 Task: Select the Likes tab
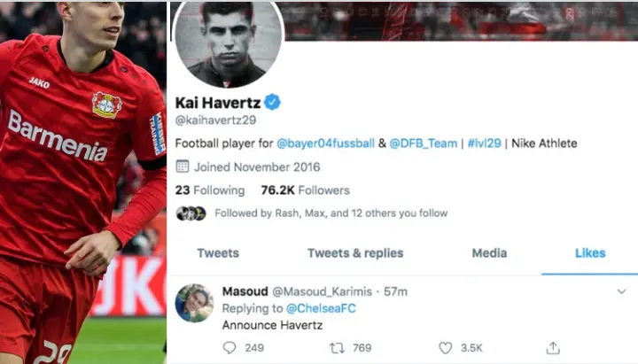point(590,253)
